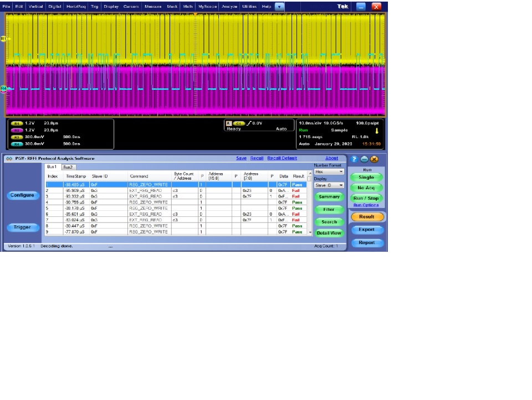Viewport: 532px width, 400px height.
Task: Open the Run Options link
Action: tap(366, 205)
